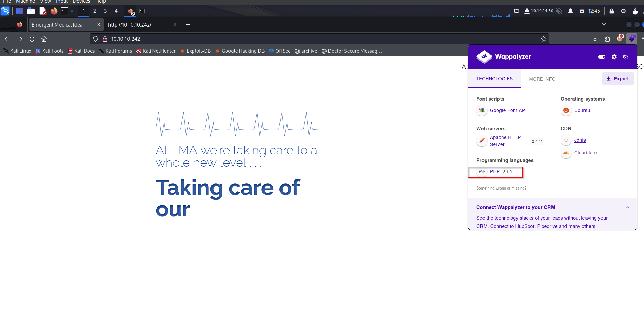Expand the terminal launcher dropdown arrow
Screen dimensions: 644x311
(x=72, y=11)
